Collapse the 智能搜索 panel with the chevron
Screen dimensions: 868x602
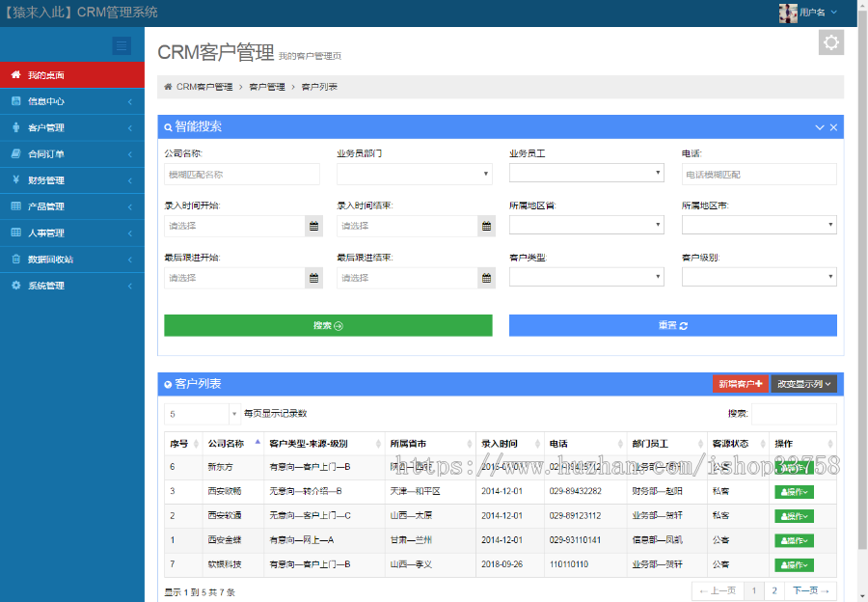pos(818,126)
